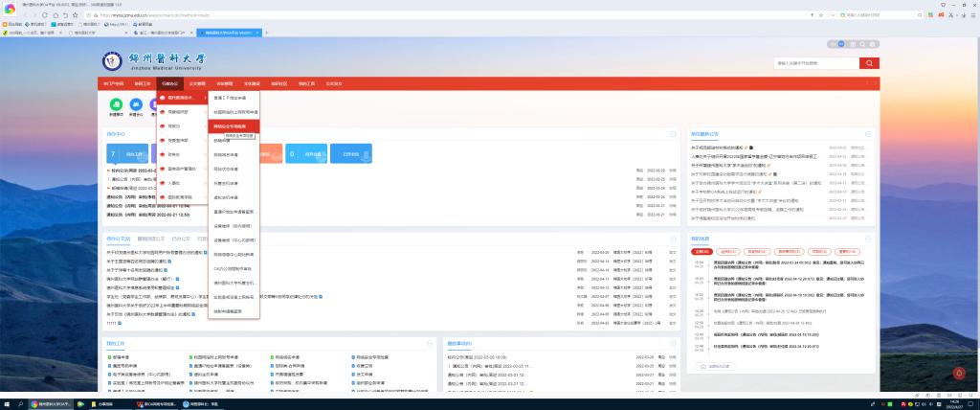This screenshot has width=980, height=410.
Task: Click the round more icon on 我的公文站 panel
Action: coord(673,239)
